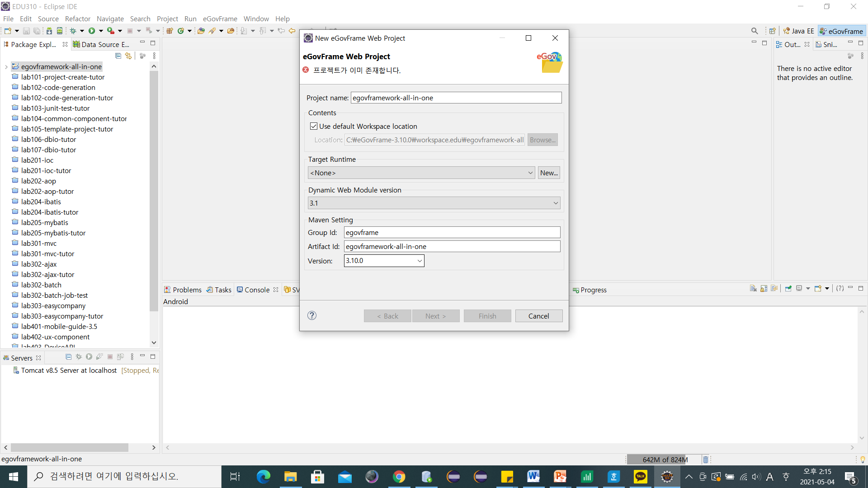Open Chrome from the taskbar
Screen dimensions: 868x488
pyautogui.click(x=399, y=476)
